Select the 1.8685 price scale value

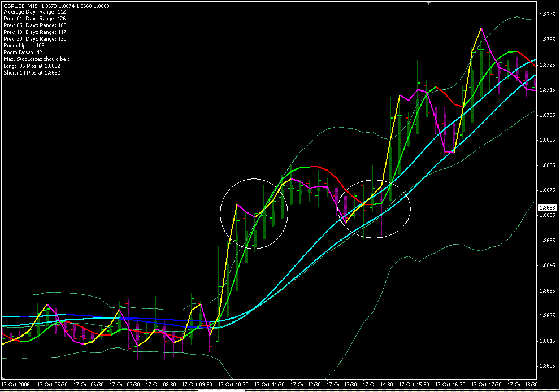point(547,165)
